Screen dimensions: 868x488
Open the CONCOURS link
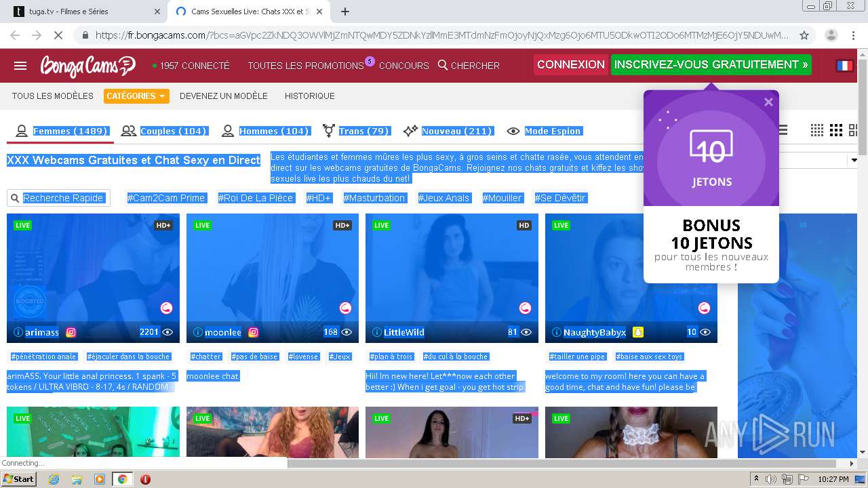tap(404, 66)
